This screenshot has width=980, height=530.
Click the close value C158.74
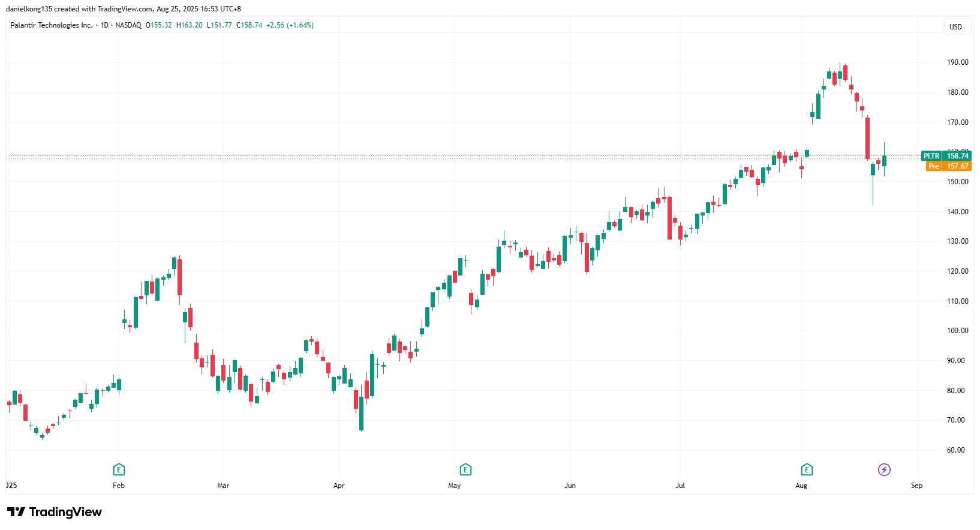pyautogui.click(x=249, y=25)
